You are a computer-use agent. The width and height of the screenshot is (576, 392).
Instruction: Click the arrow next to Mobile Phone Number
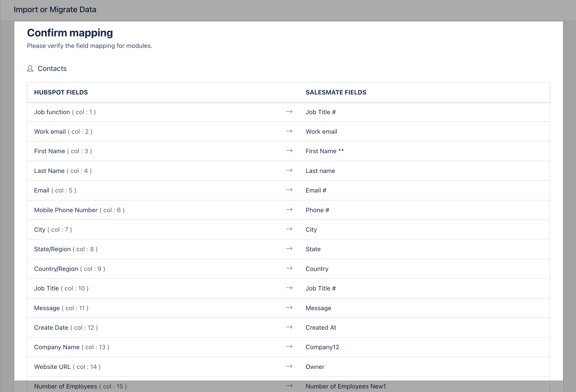tap(289, 210)
